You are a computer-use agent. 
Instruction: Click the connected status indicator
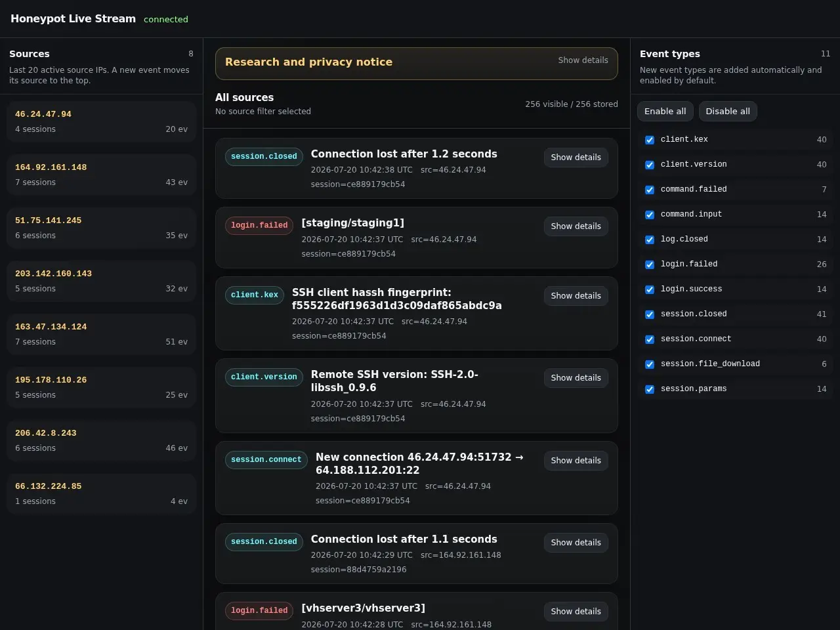[x=165, y=20]
